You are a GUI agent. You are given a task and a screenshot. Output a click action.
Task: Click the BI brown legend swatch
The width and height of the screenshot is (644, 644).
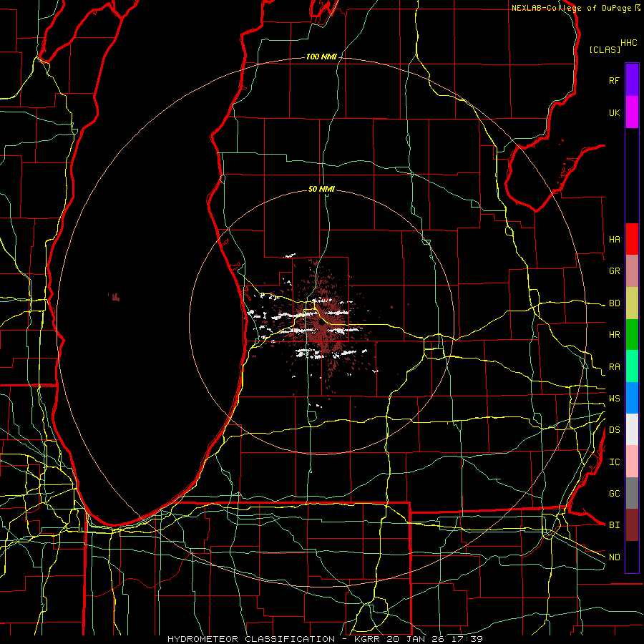(x=632, y=525)
